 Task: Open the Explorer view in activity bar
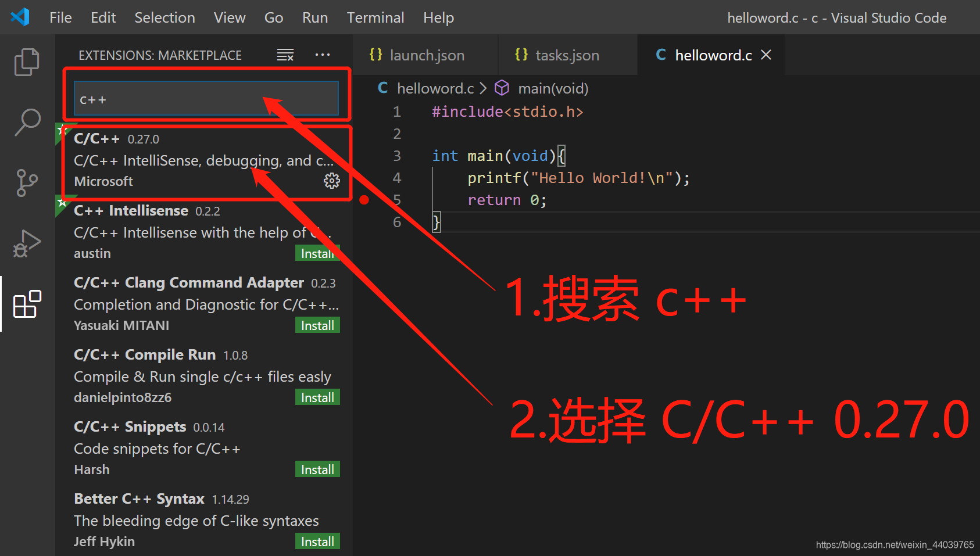coord(27,62)
